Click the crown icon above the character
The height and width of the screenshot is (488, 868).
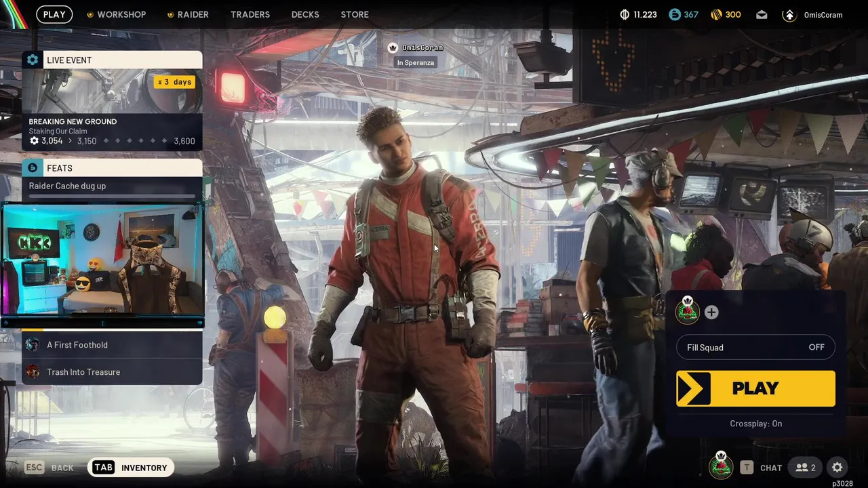393,47
